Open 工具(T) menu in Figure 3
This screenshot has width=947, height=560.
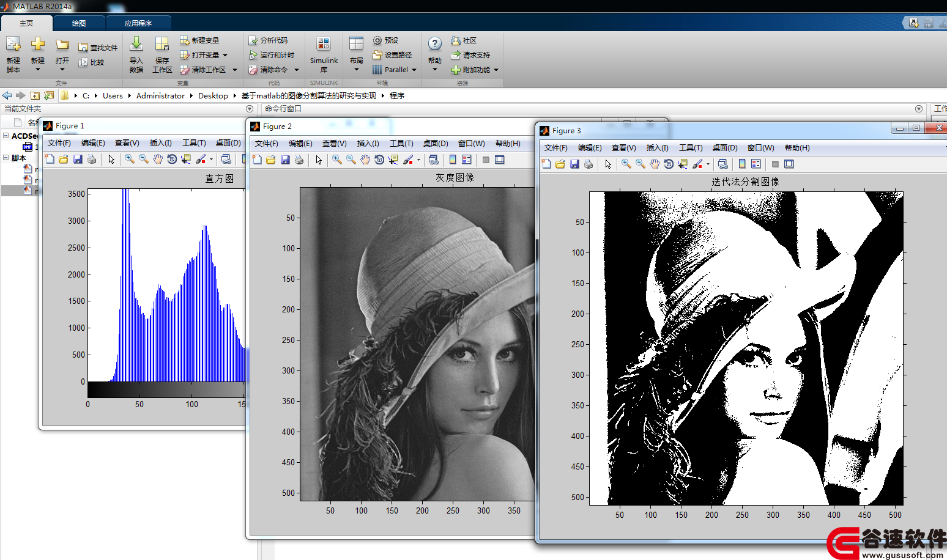click(691, 148)
